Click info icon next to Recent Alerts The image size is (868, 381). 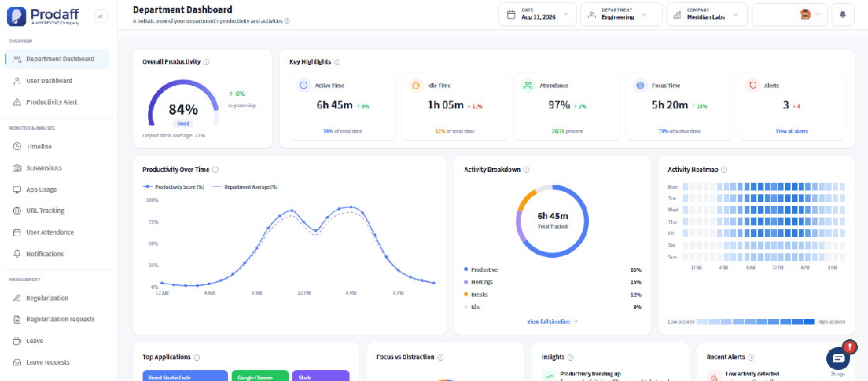click(x=751, y=357)
